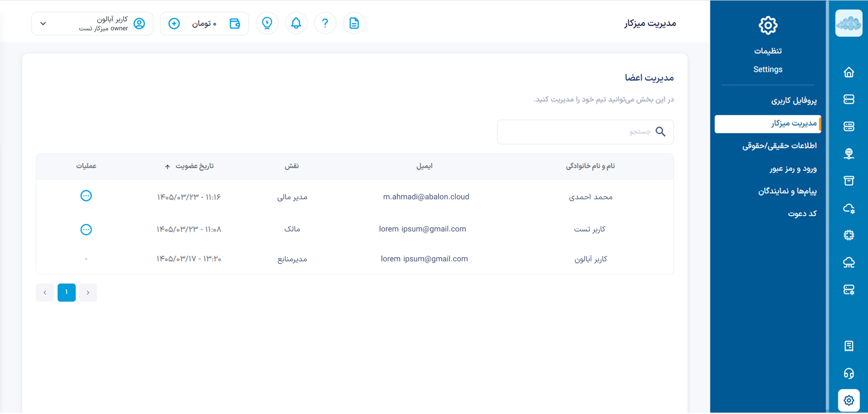868x414 pixels.
Task: Add funds with the plus circle icon
Action: (x=174, y=24)
